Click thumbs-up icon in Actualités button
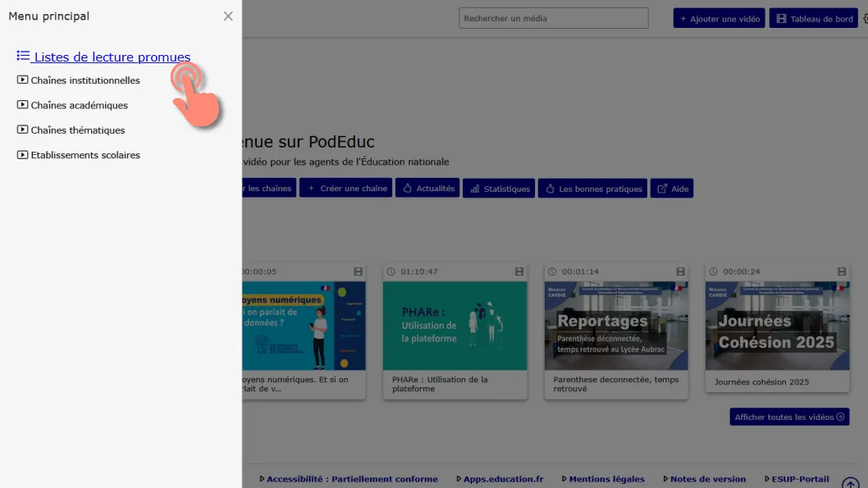 pos(408,188)
